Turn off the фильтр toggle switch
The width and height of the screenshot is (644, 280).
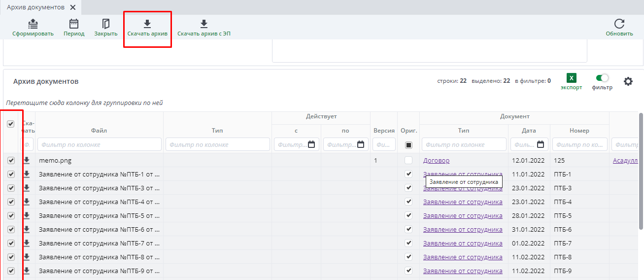[x=602, y=78]
